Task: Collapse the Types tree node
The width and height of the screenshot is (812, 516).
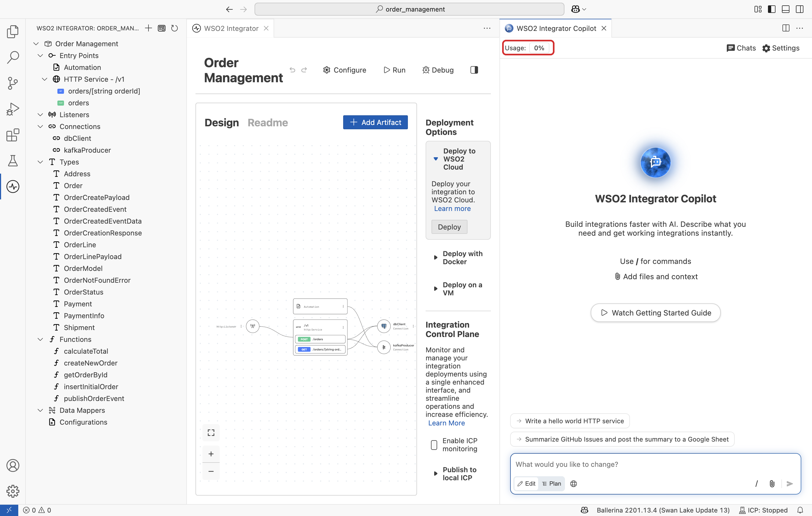Action: pos(40,162)
